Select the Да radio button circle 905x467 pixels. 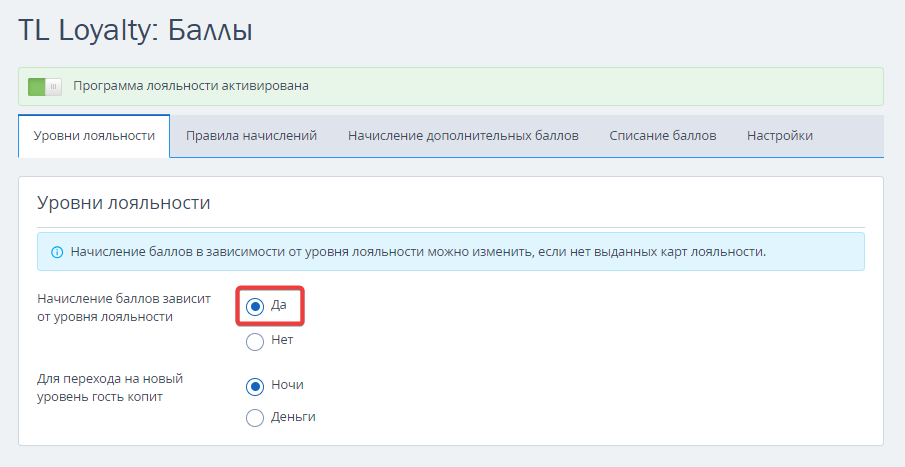[255, 307]
